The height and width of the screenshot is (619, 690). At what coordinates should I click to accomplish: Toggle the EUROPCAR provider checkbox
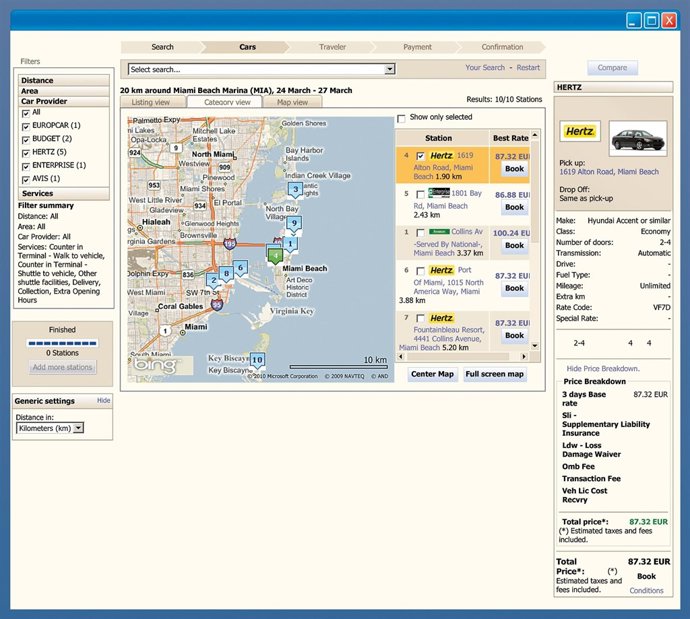click(25, 126)
